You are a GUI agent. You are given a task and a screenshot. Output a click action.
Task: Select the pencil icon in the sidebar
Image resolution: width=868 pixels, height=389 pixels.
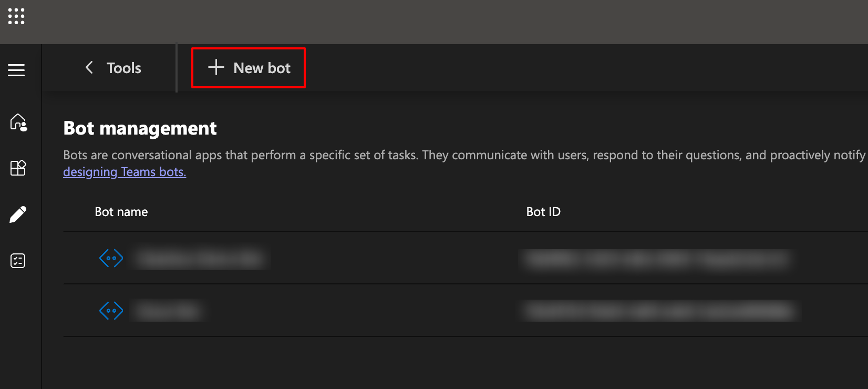coord(18,214)
